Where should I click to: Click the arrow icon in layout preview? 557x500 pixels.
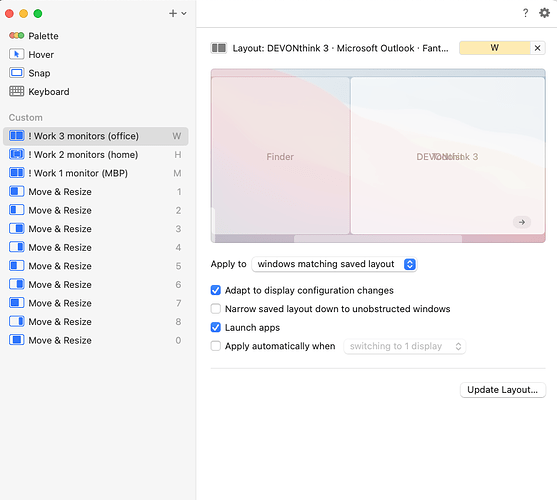click(x=521, y=222)
